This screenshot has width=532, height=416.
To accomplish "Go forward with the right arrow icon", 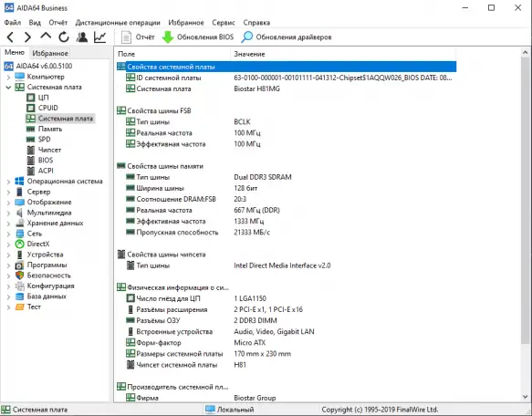I will point(27,37).
